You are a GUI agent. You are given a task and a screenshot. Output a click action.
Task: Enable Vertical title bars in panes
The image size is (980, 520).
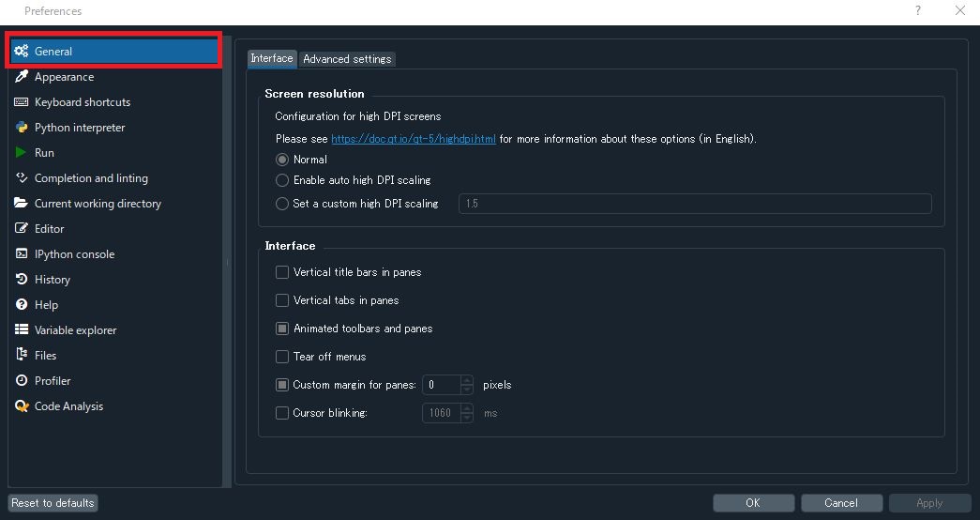282,272
